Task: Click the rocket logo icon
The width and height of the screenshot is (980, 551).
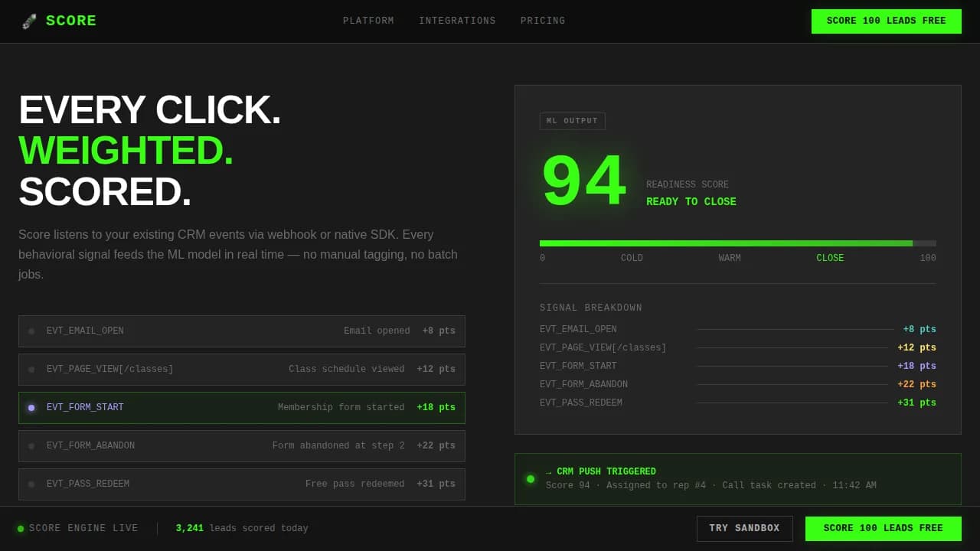Action: pos(29,21)
